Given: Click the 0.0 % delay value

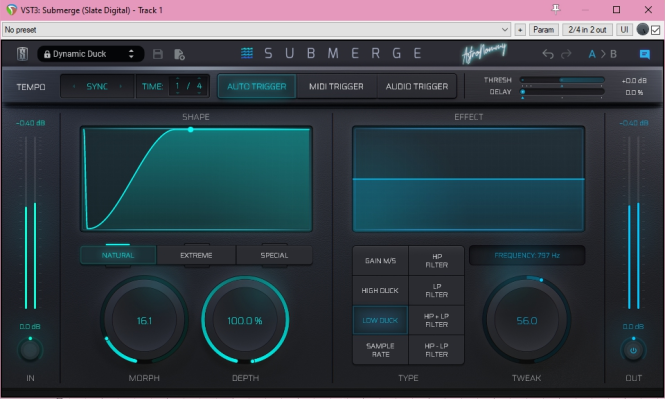Looking at the screenshot, I should coord(634,92).
